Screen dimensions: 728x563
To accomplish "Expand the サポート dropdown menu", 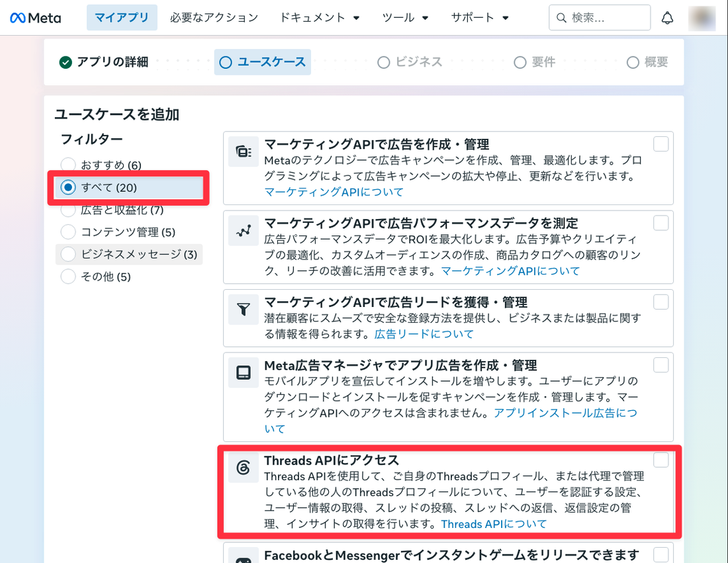I will coord(480,18).
